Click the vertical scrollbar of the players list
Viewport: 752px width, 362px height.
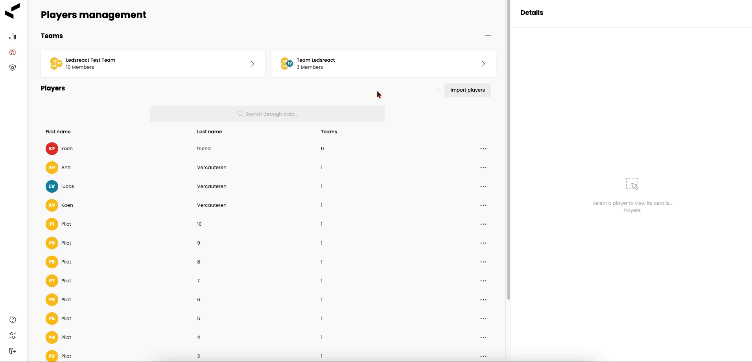[x=508, y=150]
